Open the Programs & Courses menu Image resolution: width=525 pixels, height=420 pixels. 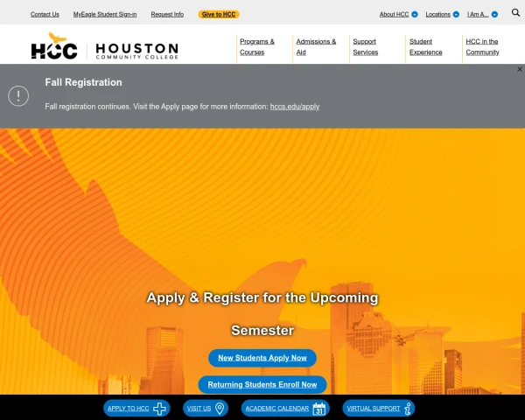click(257, 47)
